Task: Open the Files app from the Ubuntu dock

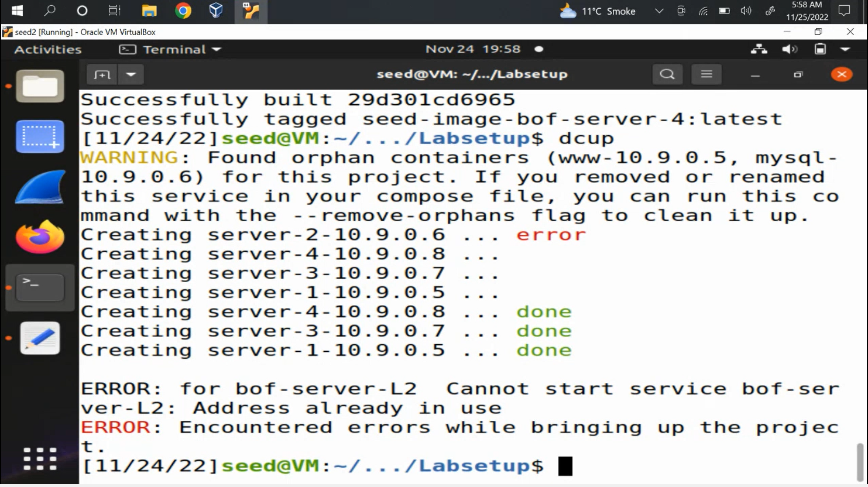Action: click(39, 86)
